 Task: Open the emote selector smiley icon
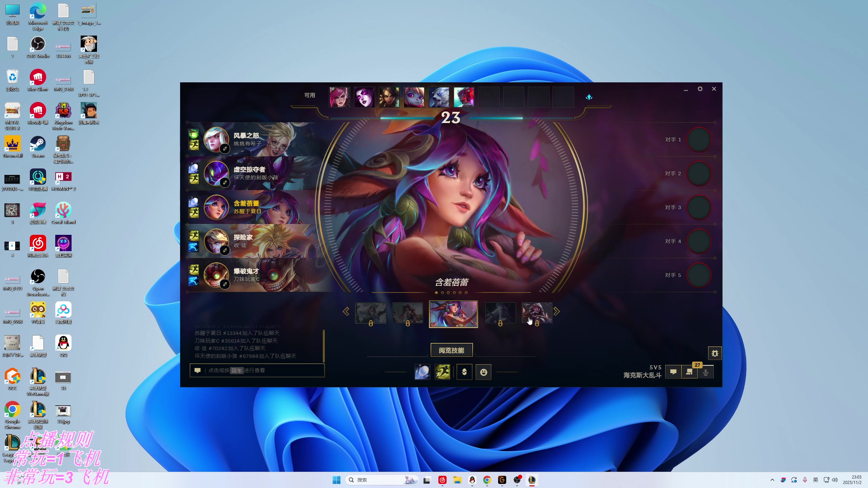tap(484, 372)
